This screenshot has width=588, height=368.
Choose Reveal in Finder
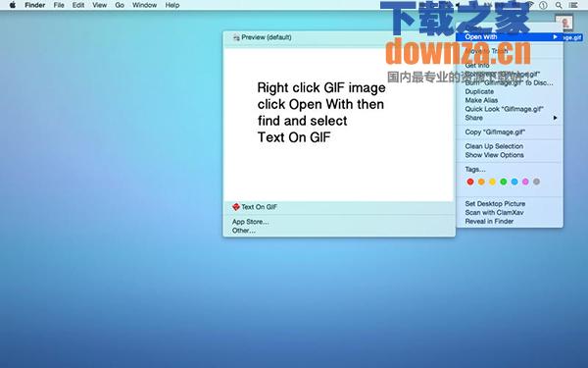click(489, 221)
